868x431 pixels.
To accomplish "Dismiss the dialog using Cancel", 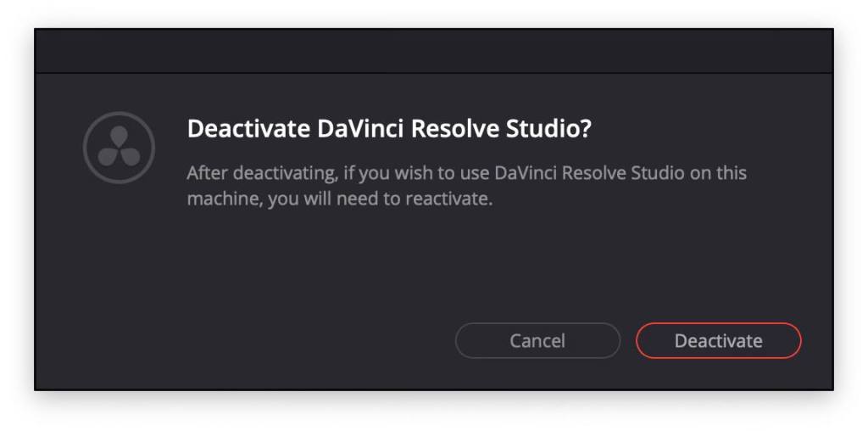I will pyautogui.click(x=537, y=341).
